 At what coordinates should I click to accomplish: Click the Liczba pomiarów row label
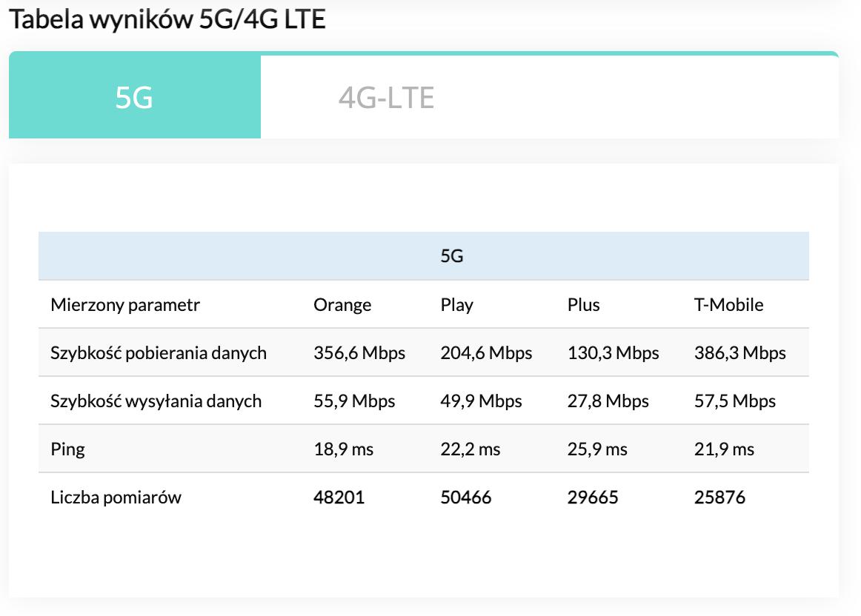coord(116,497)
